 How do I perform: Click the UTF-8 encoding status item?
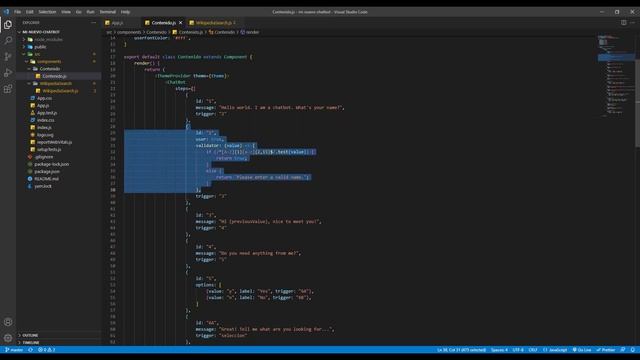pos(518,350)
